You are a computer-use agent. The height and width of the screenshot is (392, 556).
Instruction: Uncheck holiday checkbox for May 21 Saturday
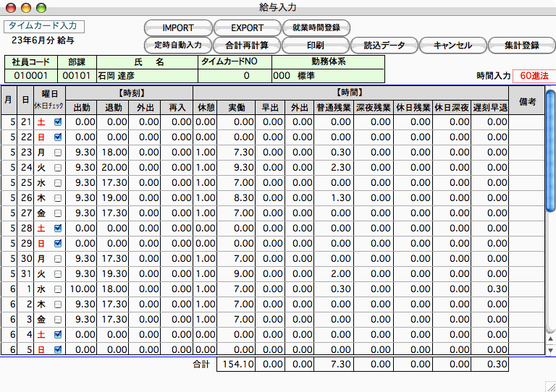coord(58,122)
